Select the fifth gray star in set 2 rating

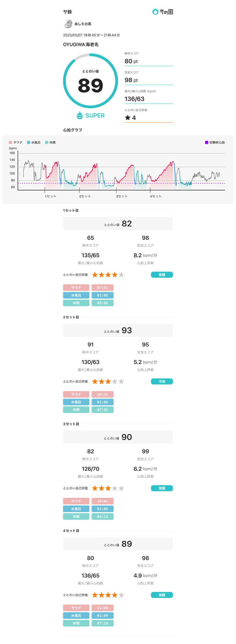[x=121, y=381]
